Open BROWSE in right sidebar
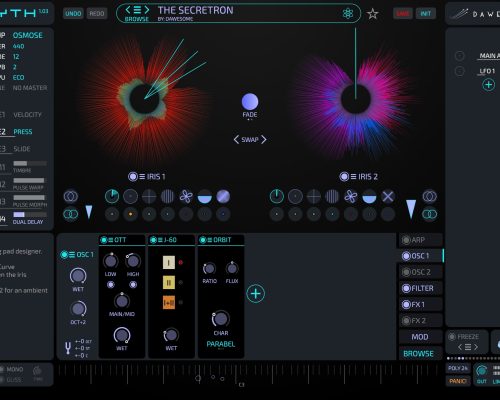Screen dimensions: 500x400 (419, 354)
